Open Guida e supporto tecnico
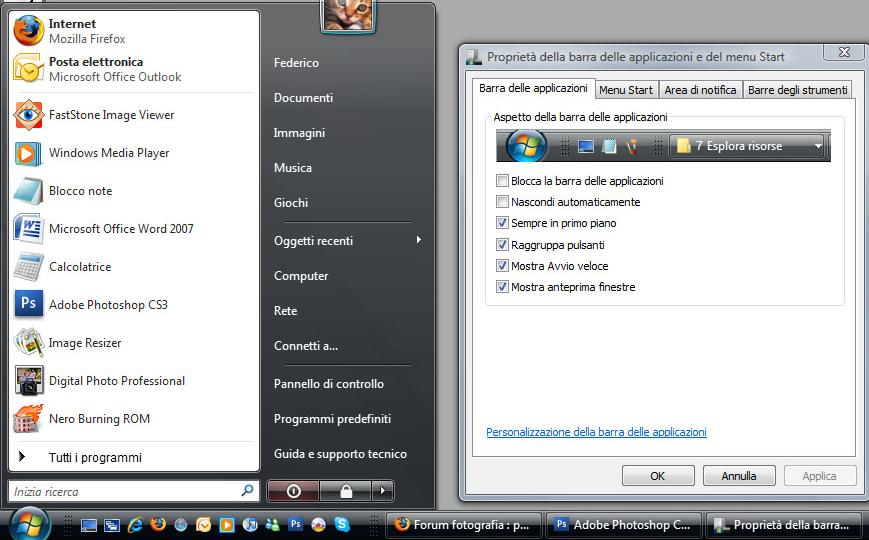 (x=340, y=454)
